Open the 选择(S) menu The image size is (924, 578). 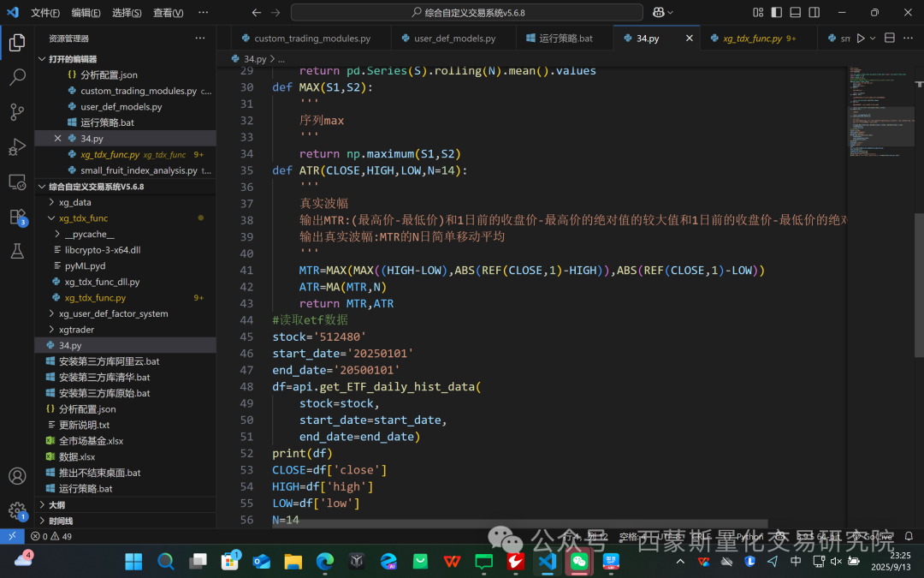click(127, 12)
